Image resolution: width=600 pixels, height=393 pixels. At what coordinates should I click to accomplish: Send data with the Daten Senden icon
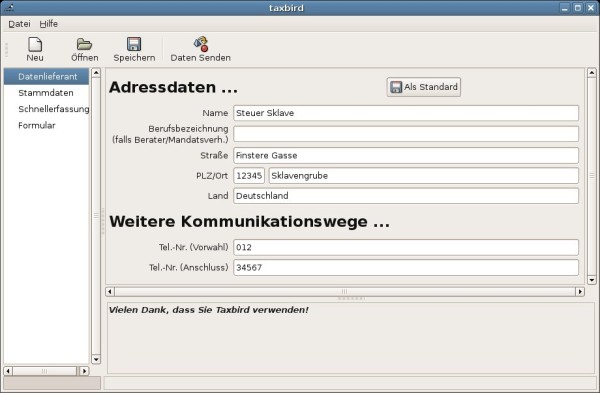tap(201, 44)
